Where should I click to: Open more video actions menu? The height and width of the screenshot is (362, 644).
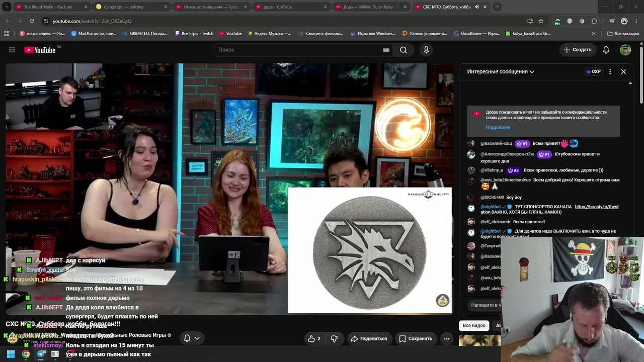coord(446,338)
